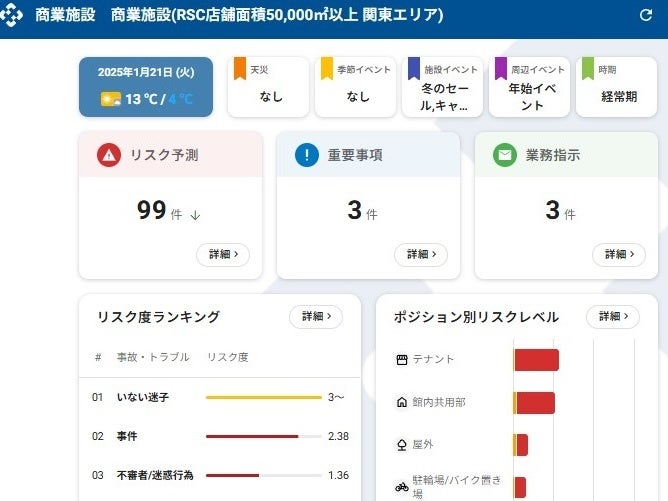
Task: Open 詳細 in the 重要事項 card
Action: point(421,255)
